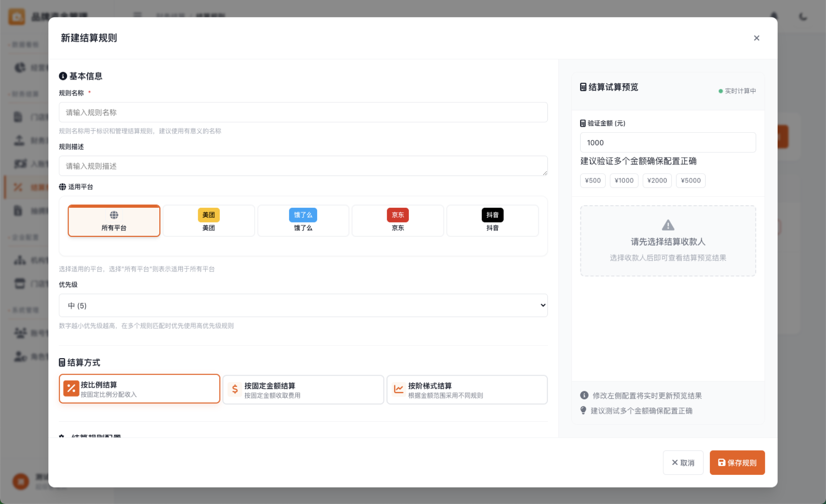
Task: Close the 新建结算规则 dialog
Action: (x=756, y=38)
